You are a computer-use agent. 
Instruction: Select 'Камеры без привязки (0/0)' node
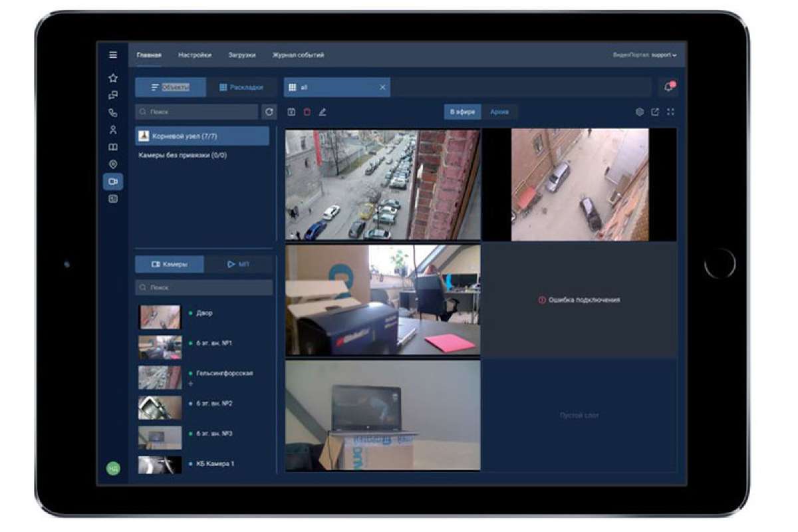point(182,155)
